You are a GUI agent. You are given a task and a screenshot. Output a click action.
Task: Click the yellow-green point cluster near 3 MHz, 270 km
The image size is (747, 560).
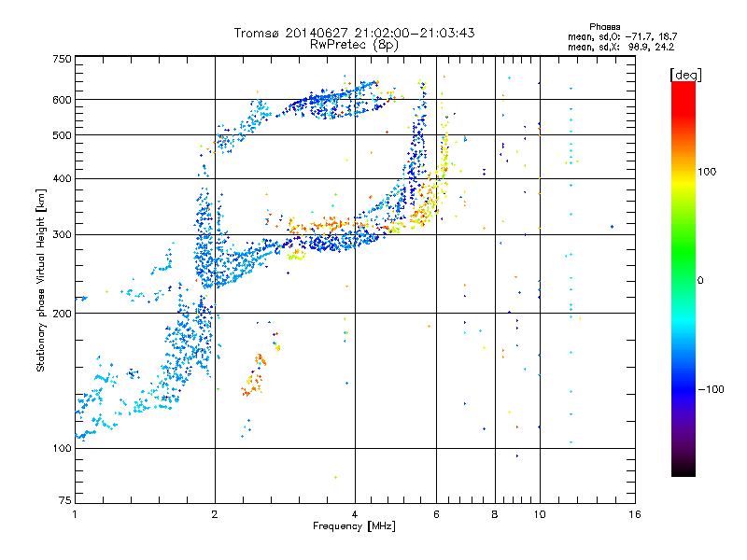[296, 256]
